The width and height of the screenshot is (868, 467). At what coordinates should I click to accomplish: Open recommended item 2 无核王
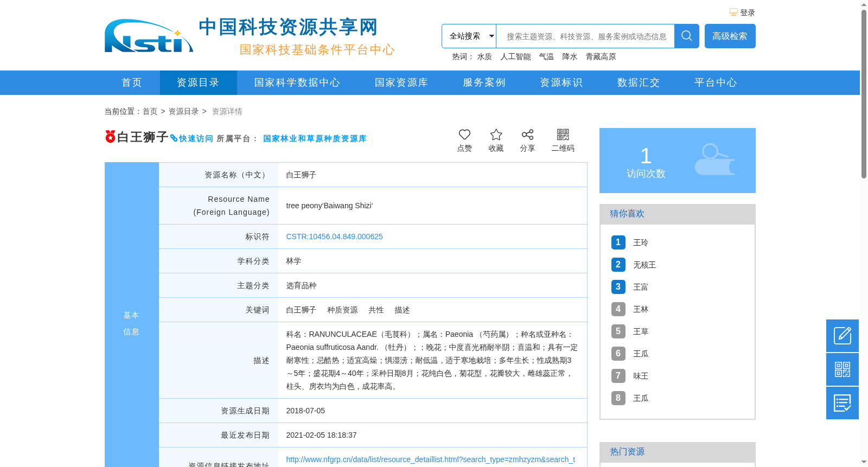644,265
